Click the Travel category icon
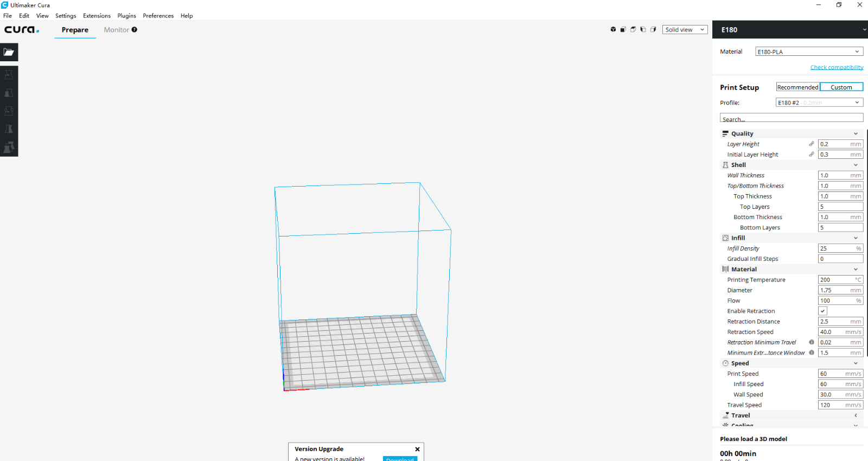 coord(725,415)
